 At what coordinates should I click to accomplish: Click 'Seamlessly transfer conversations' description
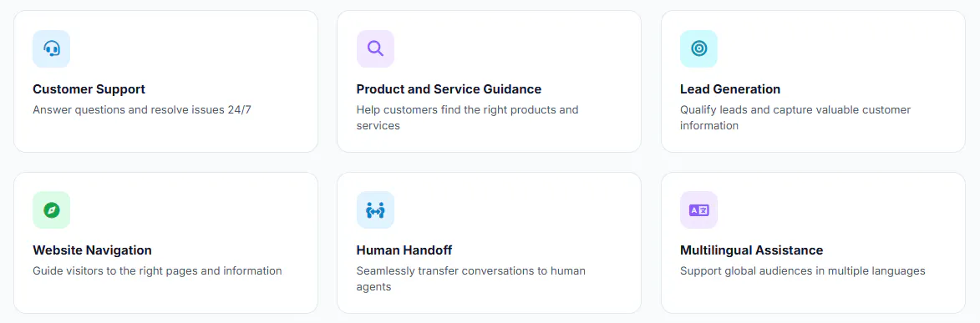click(x=470, y=279)
